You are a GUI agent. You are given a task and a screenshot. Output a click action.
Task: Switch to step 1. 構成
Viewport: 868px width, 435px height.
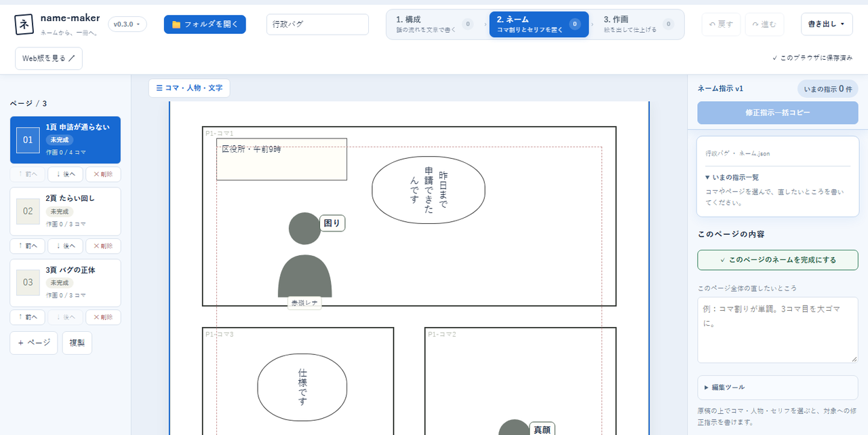coord(435,24)
